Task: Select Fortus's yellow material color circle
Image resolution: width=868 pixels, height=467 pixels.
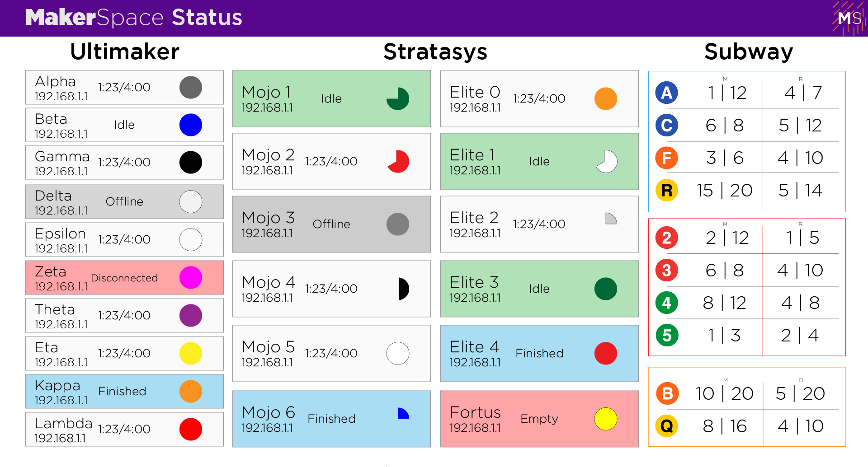Action: [606, 419]
